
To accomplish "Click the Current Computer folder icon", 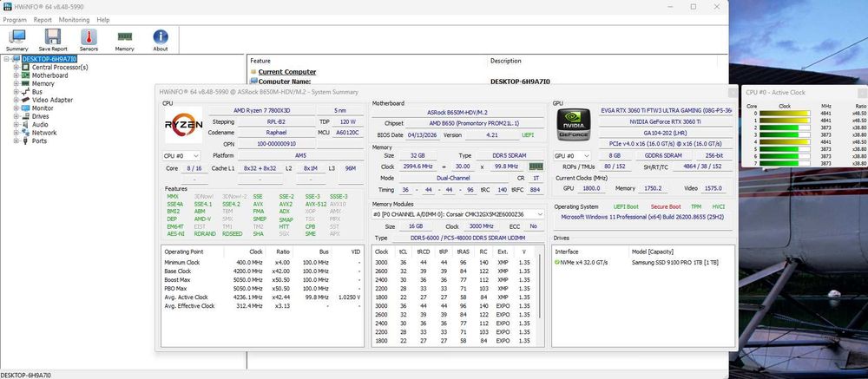I will coord(253,72).
